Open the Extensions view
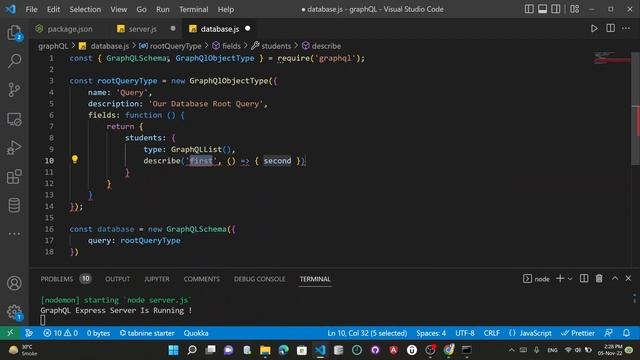Viewport: 640px width, 360px height. click(14, 177)
